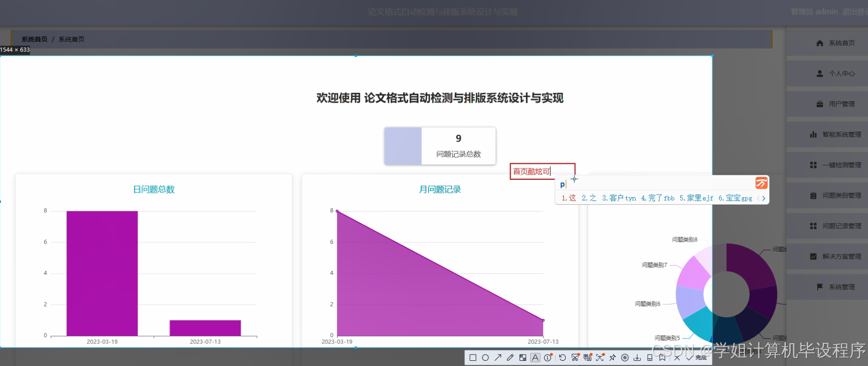Send the screenshot to phone
868x366 pixels.
point(650,358)
